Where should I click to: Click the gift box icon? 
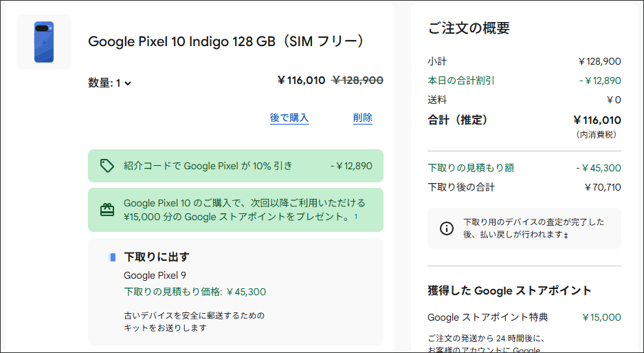click(x=107, y=210)
